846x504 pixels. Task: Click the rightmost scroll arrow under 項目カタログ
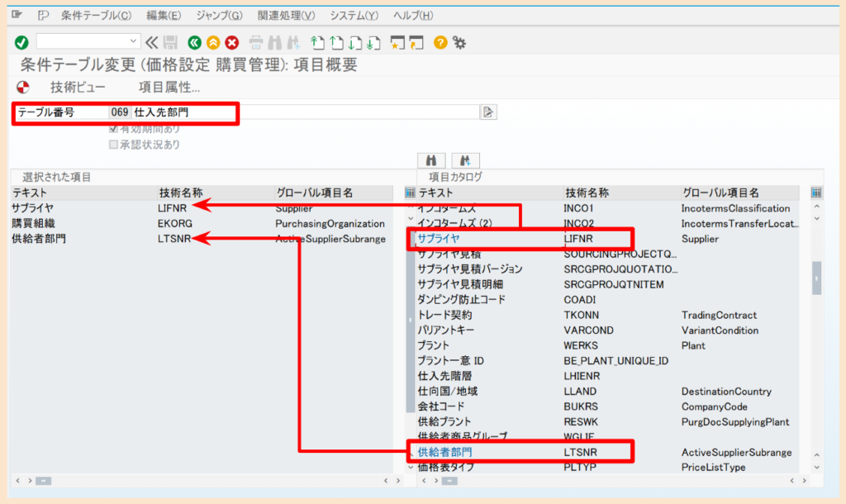click(804, 480)
